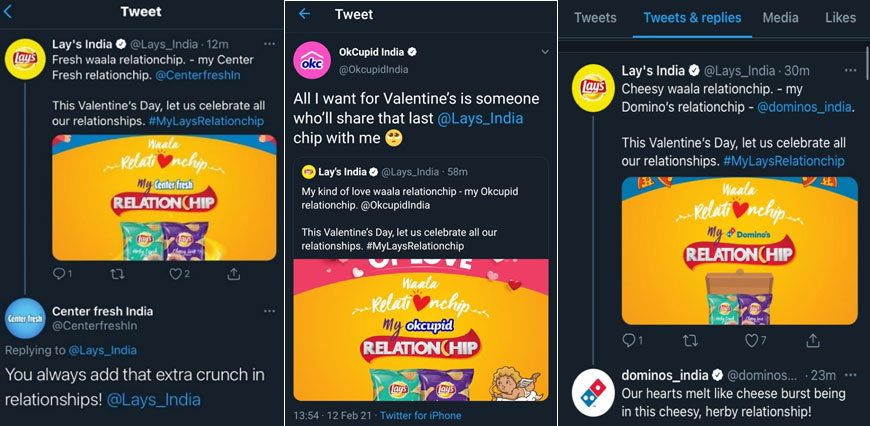The width and height of the screenshot is (870, 426).
Task: Like the Domino's relationchip tweet
Action: [752, 340]
